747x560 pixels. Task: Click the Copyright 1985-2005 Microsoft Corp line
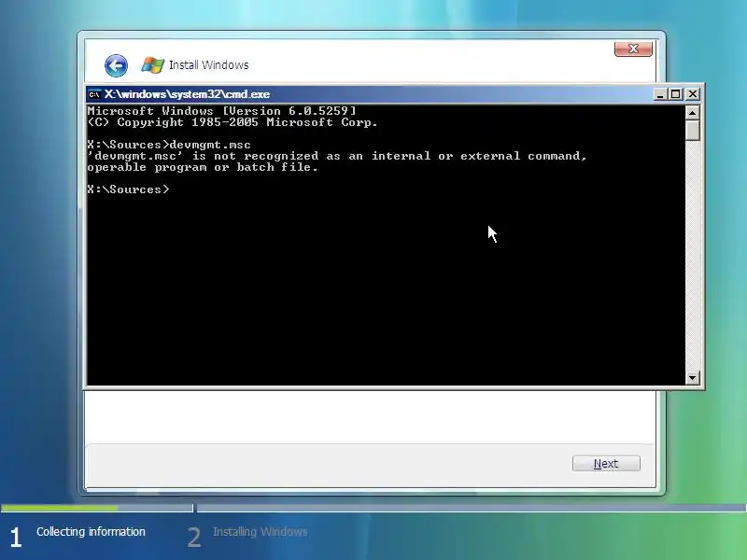coord(233,122)
